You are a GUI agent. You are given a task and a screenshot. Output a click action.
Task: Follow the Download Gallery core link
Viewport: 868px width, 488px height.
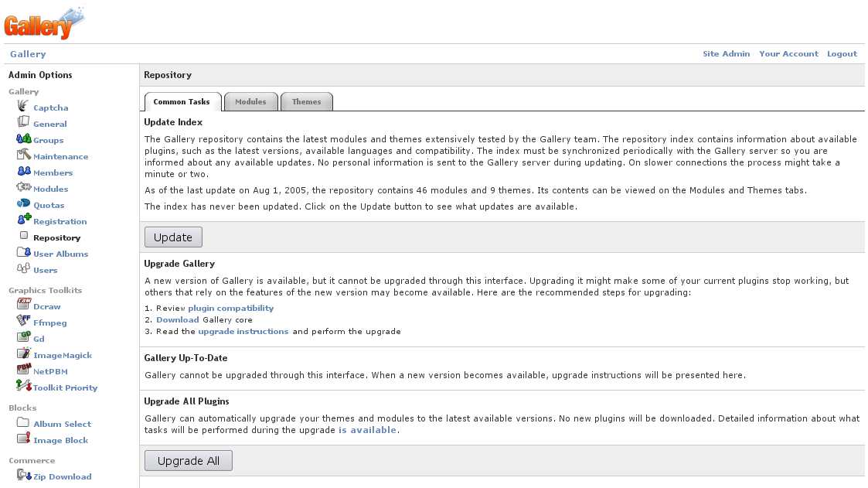click(x=177, y=319)
